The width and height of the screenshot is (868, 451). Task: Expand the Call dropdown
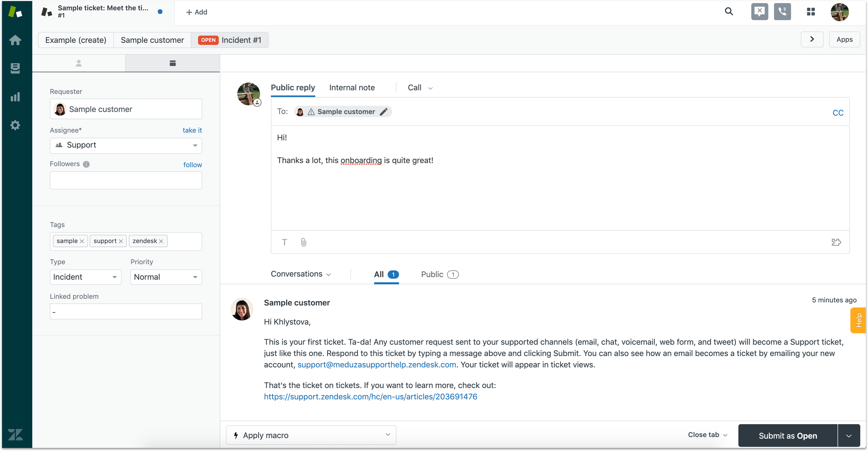pyautogui.click(x=420, y=87)
